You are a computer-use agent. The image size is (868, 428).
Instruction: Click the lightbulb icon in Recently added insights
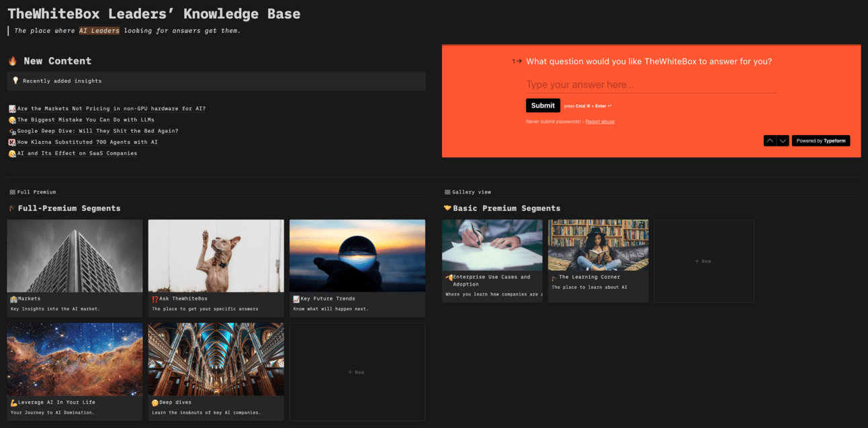(15, 81)
